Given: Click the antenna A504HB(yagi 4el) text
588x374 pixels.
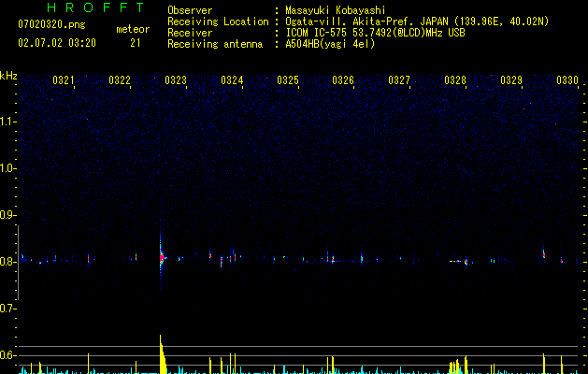Looking at the screenshot, I should [330, 44].
